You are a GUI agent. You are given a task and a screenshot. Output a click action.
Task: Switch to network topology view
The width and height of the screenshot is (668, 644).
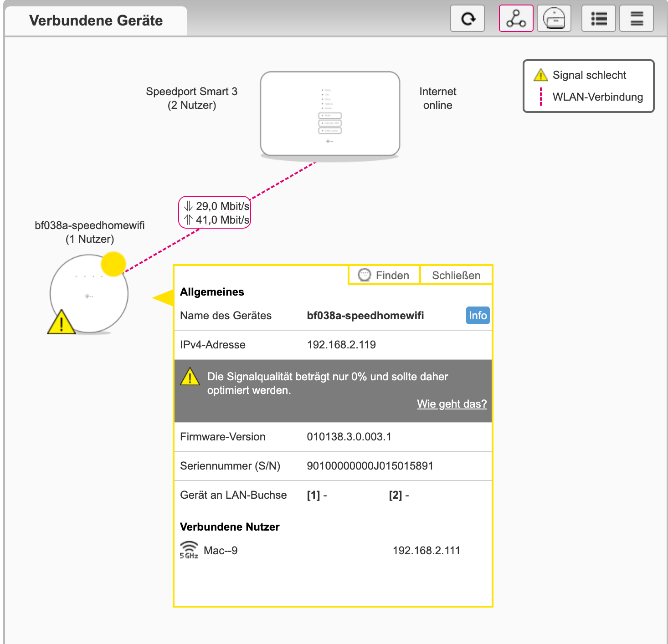pyautogui.click(x=516, y=18)
